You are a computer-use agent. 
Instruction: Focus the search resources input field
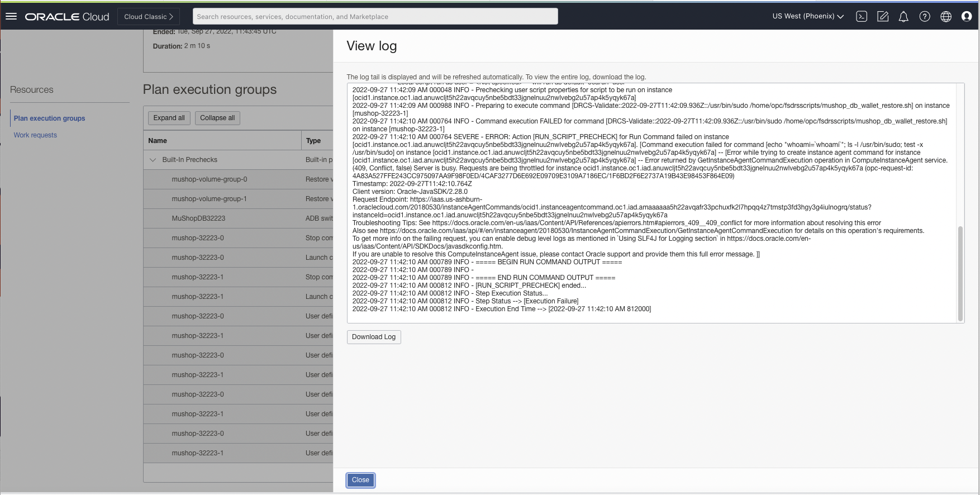point(375,17)
